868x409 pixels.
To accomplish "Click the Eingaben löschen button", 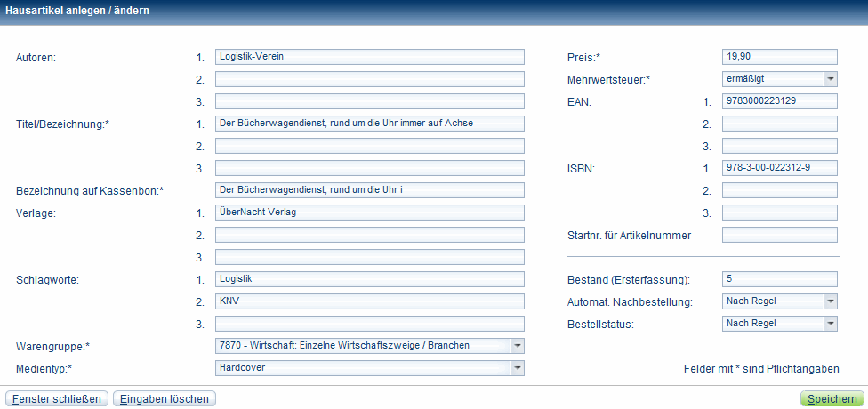I will coord(165,399).
